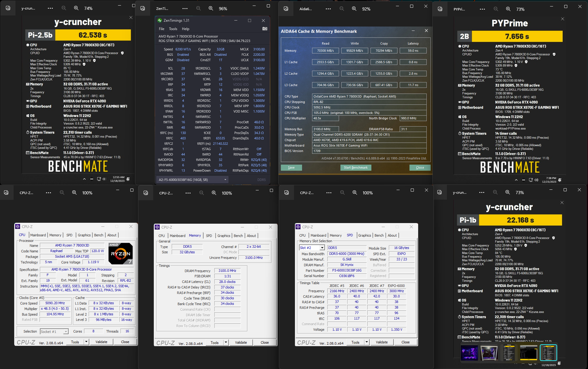Open the three-dot menu of the ZenTi... viewer
588x369 pixels.
185,9
